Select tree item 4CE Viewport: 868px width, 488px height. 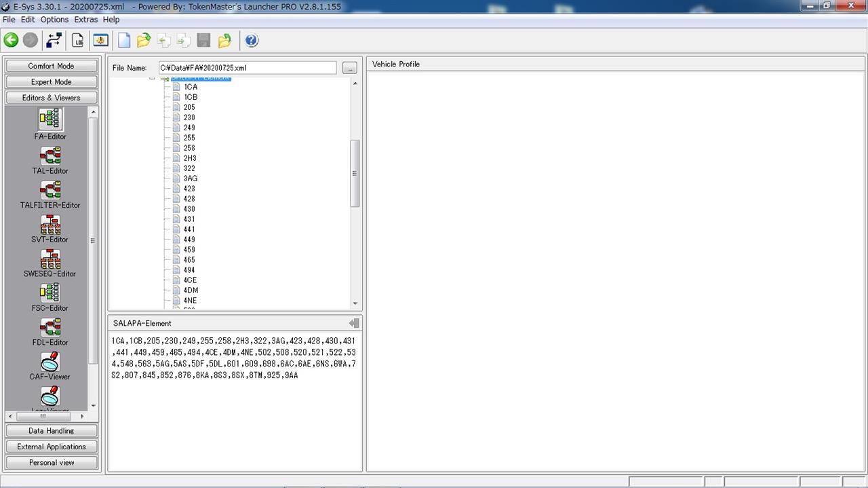(x=190, y=280)
